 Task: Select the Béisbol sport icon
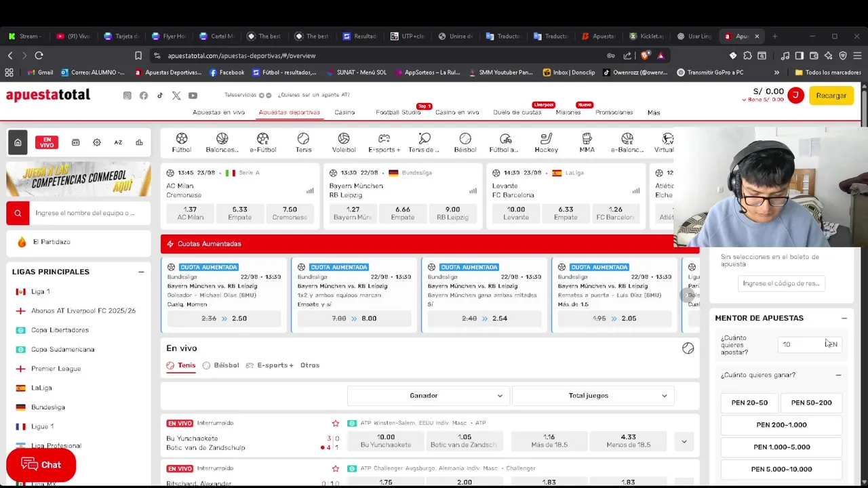point(465,142)
